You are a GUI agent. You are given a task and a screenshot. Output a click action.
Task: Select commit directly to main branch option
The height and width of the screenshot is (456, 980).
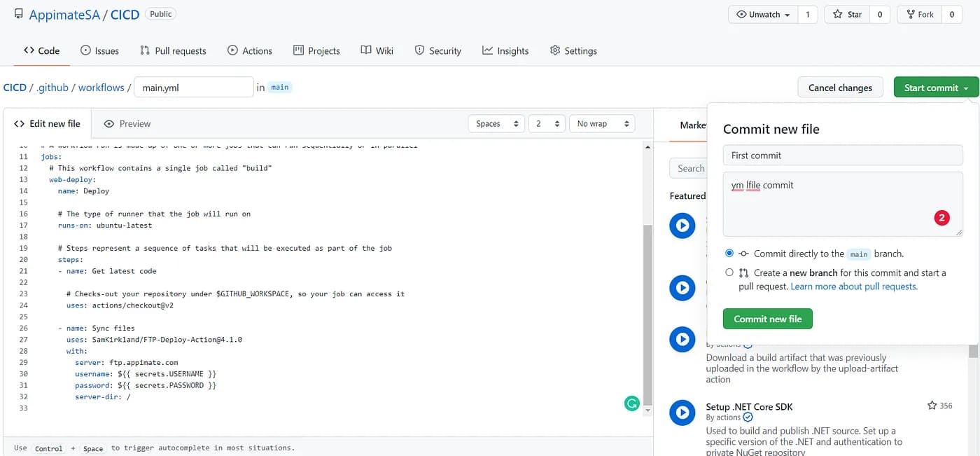729,254
